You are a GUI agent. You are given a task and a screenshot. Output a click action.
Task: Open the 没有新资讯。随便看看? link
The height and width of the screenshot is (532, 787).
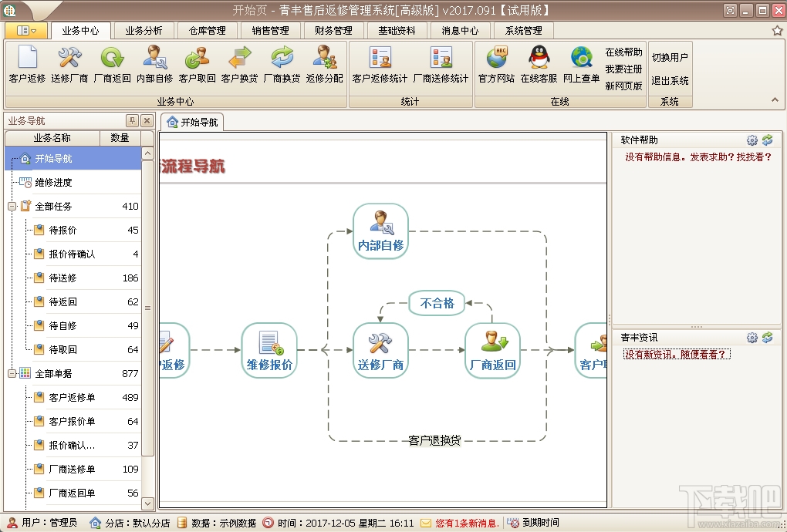[x=677, y=355]
